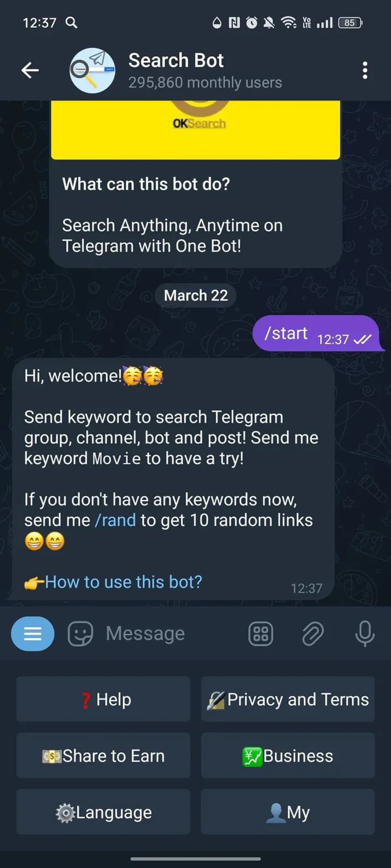This screenshot has height=868, width=391.
Task: Go back using the arrow icon
Action: (30, 70)
